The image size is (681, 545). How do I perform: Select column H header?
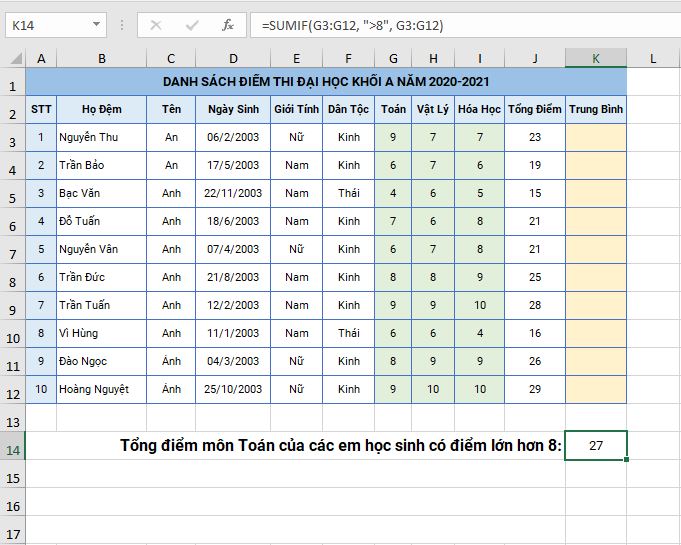click(433, 58)
